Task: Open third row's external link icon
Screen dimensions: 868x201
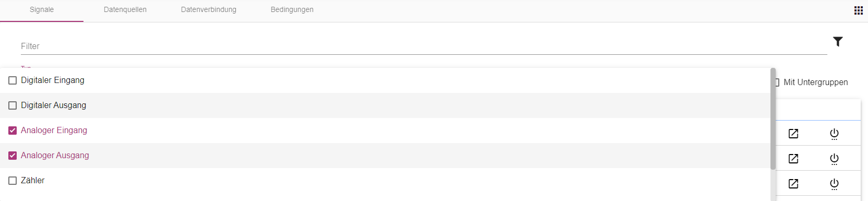Action: [793, 184]
